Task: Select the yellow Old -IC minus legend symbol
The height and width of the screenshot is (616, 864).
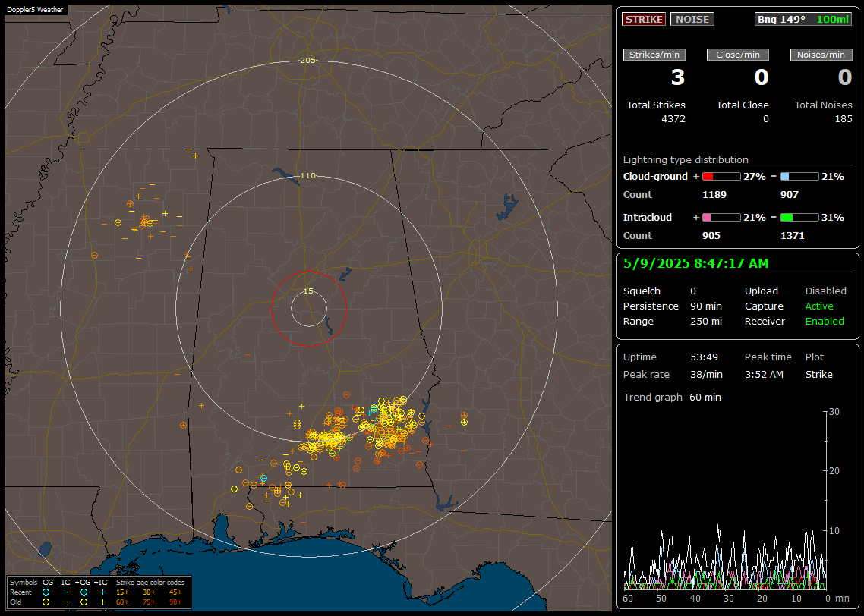Action: (65, 602)
